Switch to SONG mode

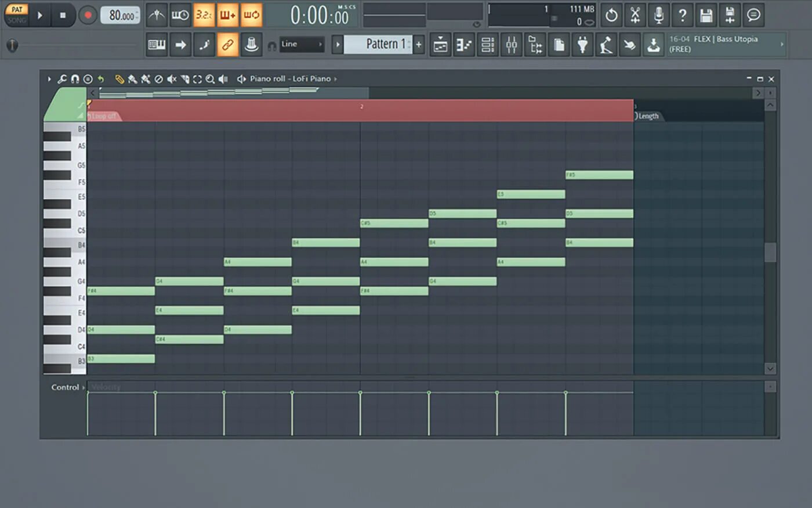(17, 20)
